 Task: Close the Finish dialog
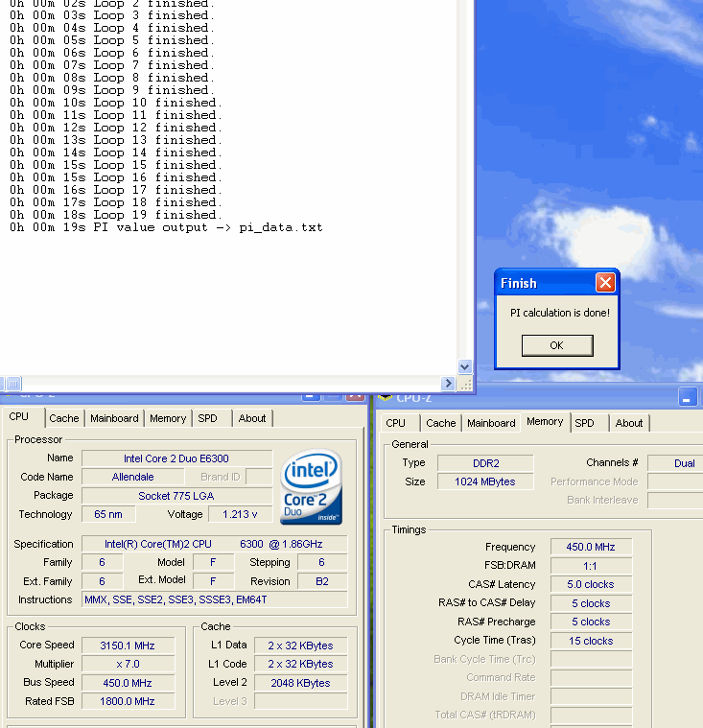(x=605, y=282)
